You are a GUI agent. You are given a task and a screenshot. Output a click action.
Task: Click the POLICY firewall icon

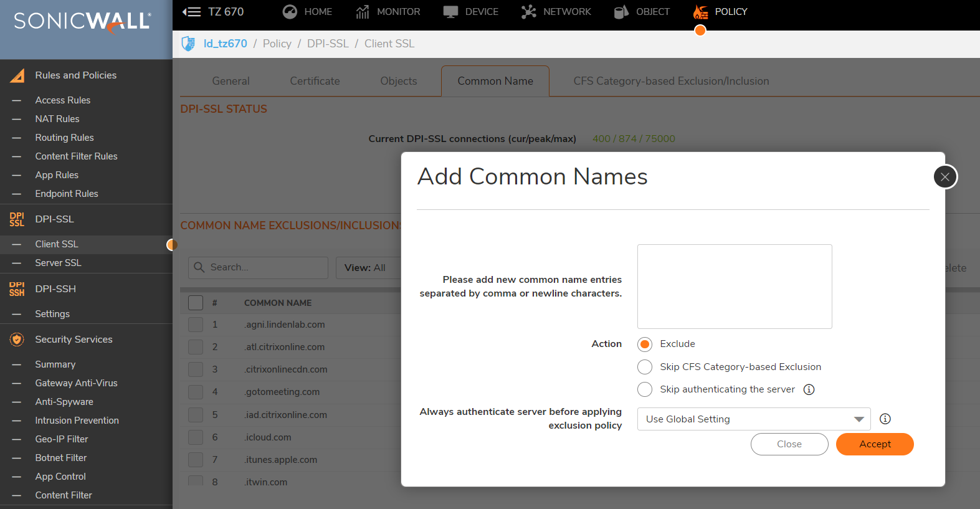point(701,12)
